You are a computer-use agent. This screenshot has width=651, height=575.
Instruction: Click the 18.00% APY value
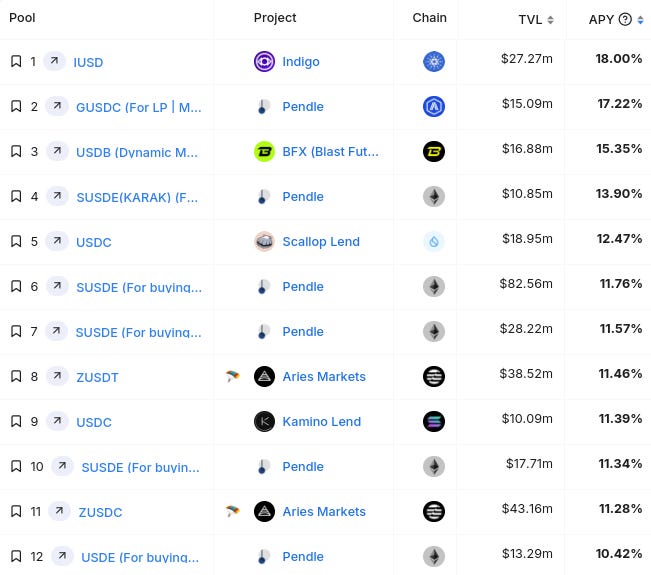coord(619,59)
